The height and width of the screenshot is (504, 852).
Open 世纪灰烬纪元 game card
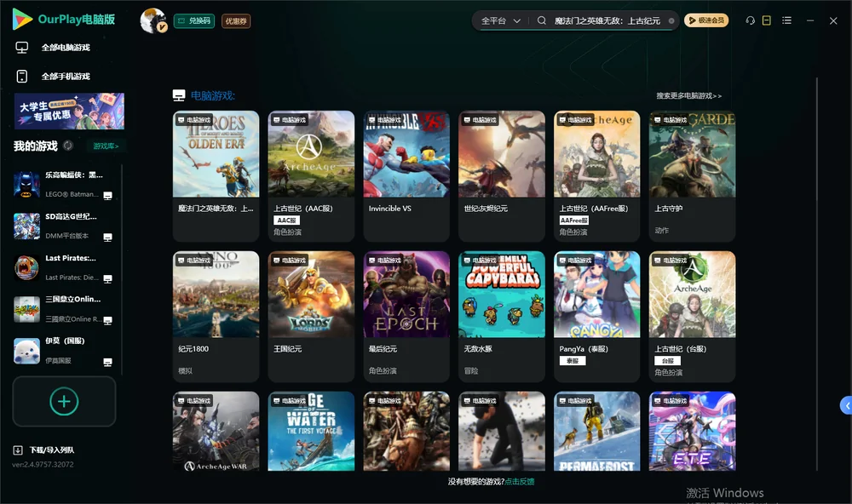coord(502,176)
